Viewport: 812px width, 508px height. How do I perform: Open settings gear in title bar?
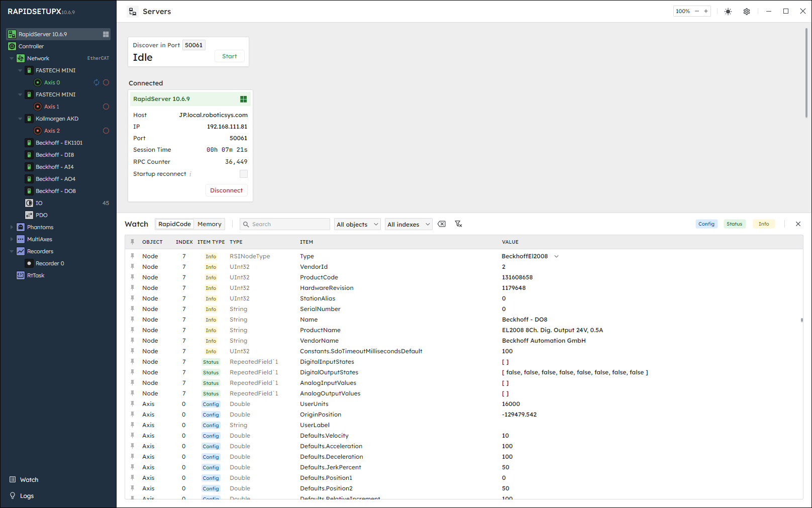(747, 12)
